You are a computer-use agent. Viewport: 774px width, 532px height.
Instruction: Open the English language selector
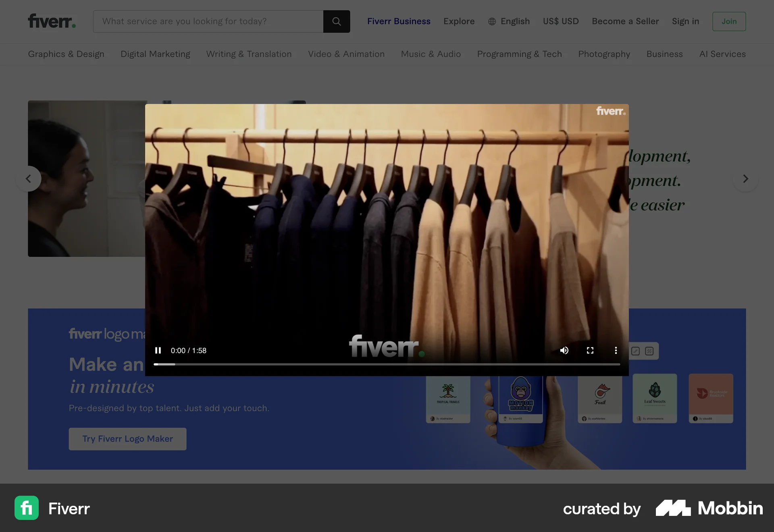coord(515,21)
